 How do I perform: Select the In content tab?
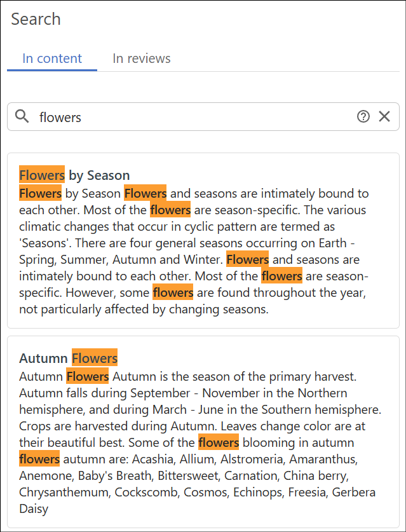[52, 58]
